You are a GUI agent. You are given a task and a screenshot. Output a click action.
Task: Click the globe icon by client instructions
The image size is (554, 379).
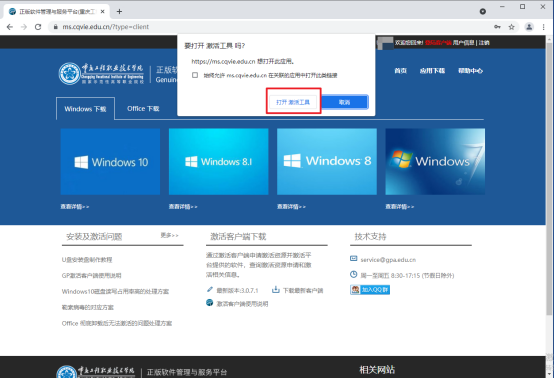pos(210,303)
